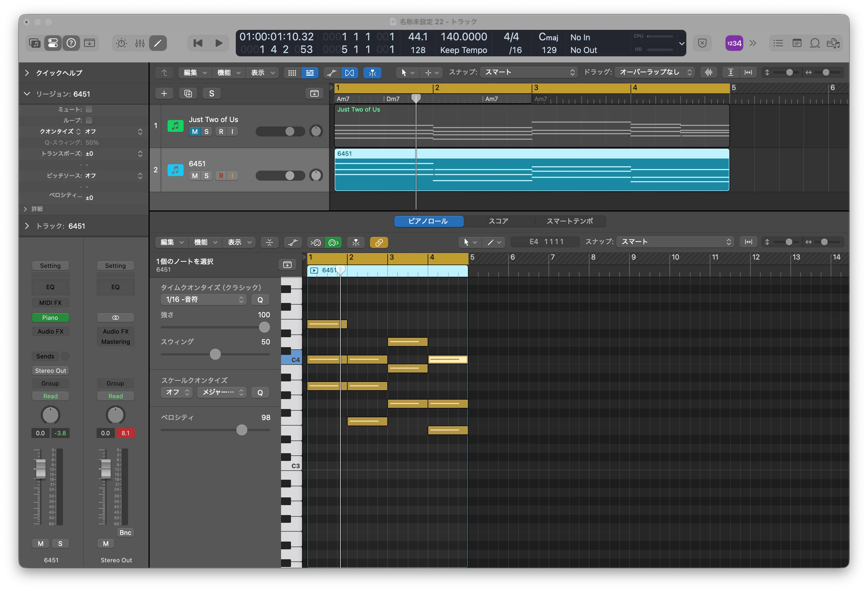Open the Library panel icon
This screenshot has height=591, width=868.
34,43
